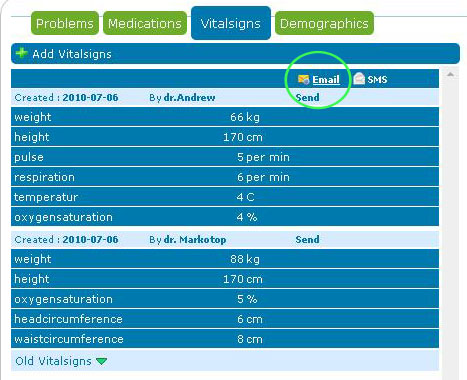Screen dimensions: 467x380
Task: Click the headcircumference row label
Action: 68,319
